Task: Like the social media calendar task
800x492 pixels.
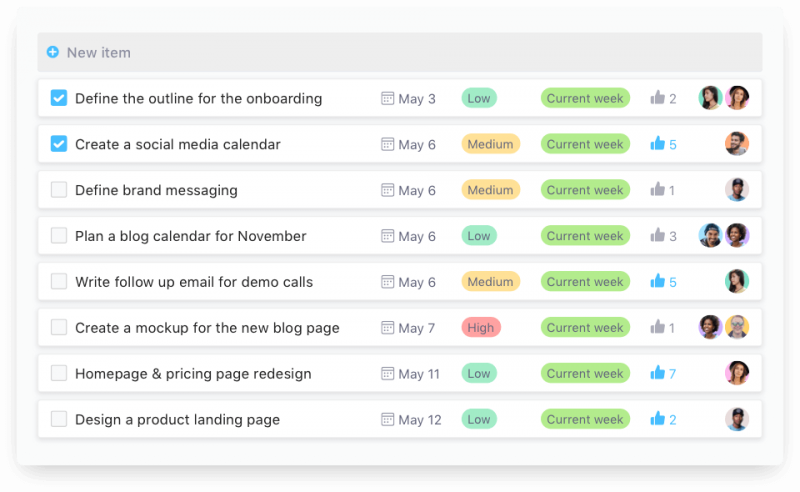Action: click(657, 144)
